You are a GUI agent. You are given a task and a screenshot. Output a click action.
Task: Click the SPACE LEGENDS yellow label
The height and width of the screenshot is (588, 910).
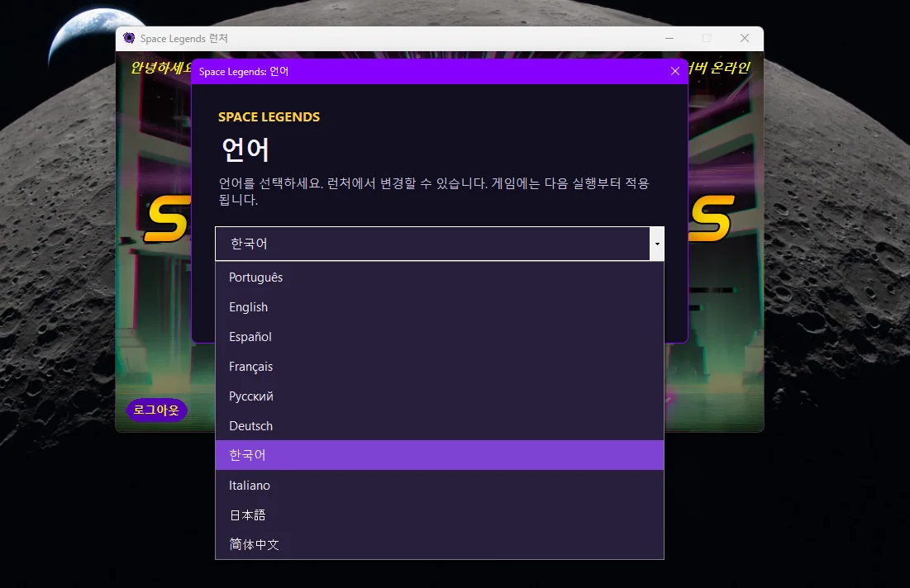tap(269, 117)
